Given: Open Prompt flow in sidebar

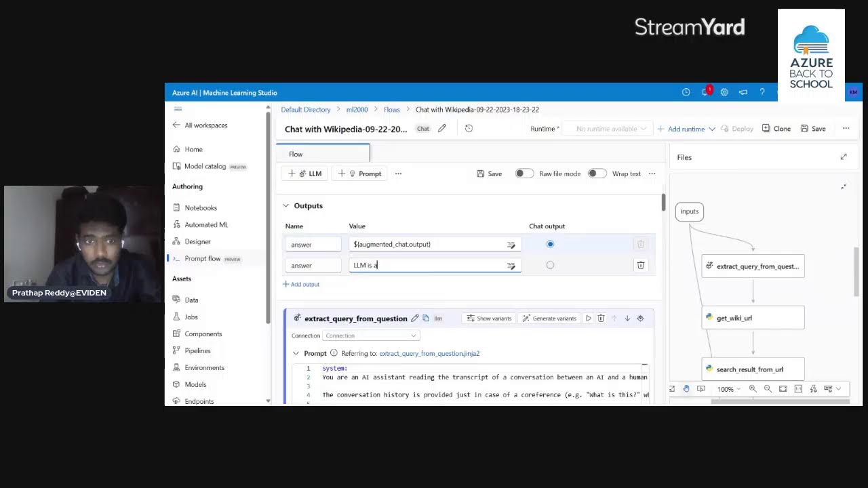Looking at the screenshot, I should click(203, 258).
